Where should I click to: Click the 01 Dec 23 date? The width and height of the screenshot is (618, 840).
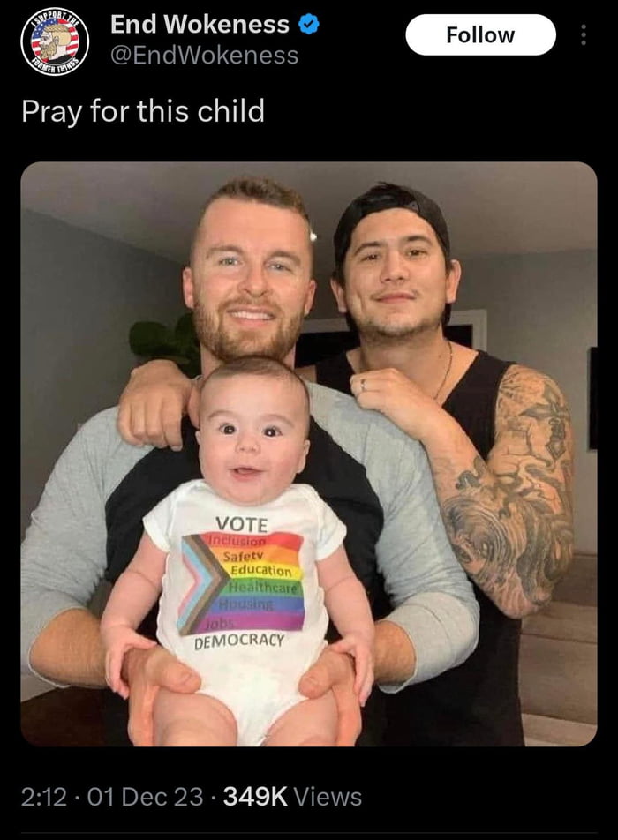(145, 797)
